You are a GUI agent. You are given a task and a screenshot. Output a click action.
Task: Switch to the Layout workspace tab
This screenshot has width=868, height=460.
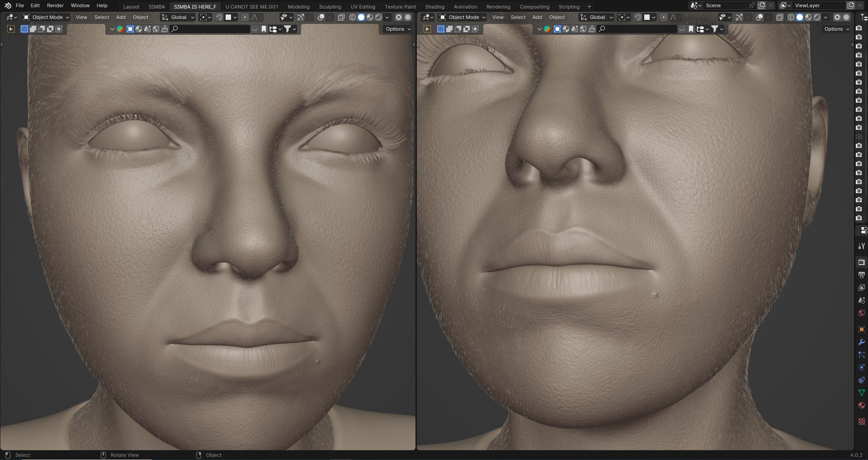tap(131, 7)
